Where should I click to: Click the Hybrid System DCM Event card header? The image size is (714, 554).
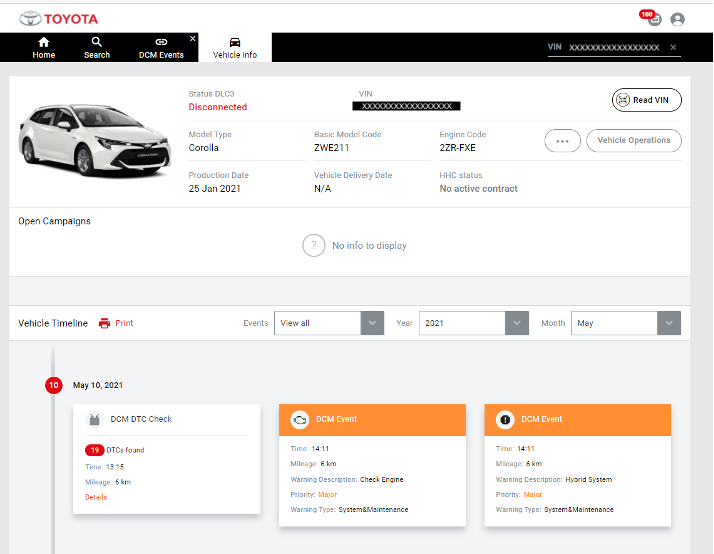(x=577, y=420)
